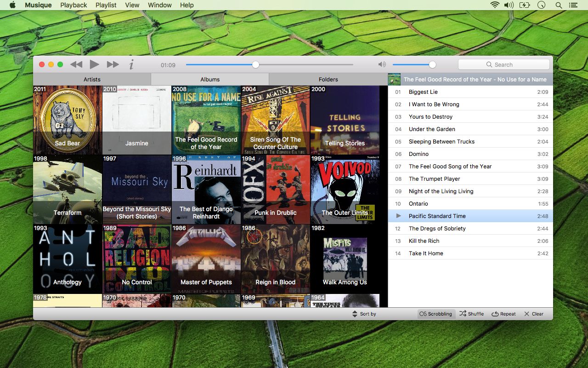Skip to the next track
Image resolution: width=588 pixels, height=368 pixels.
(x=113, y=64)
